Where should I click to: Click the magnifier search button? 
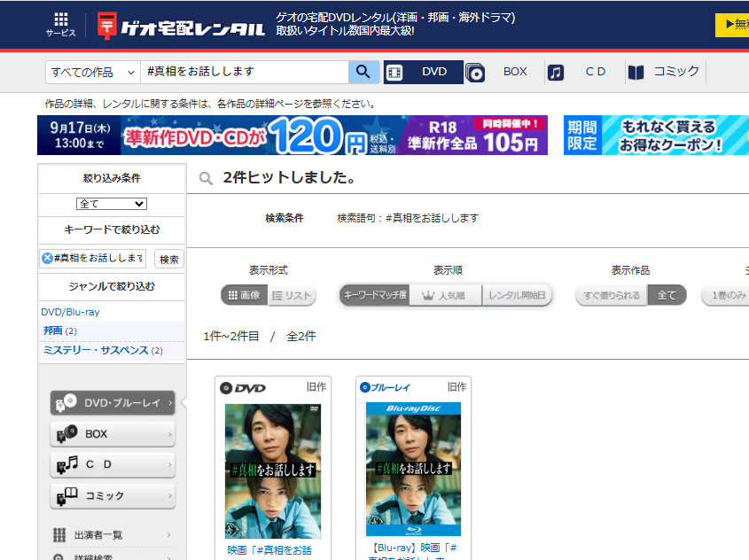(363, 72)
